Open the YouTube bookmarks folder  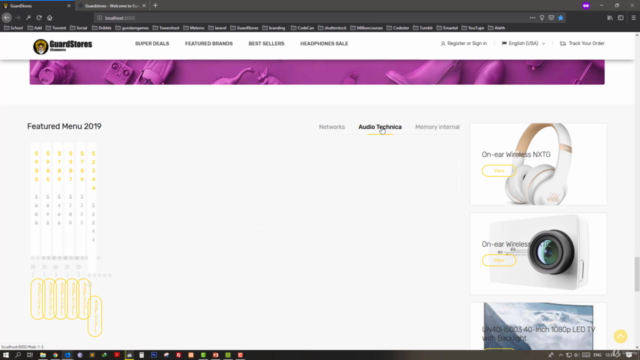(473, 28)
